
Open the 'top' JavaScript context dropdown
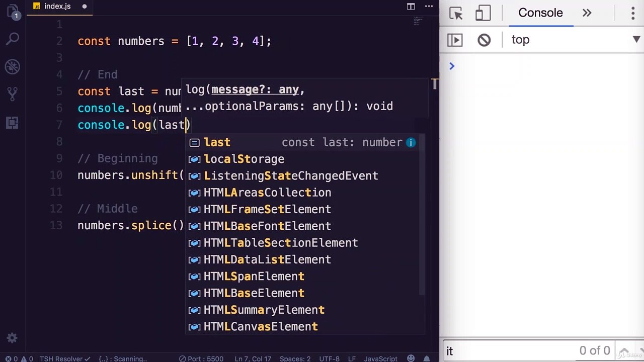pyautogui.click(x=575, y=40)
